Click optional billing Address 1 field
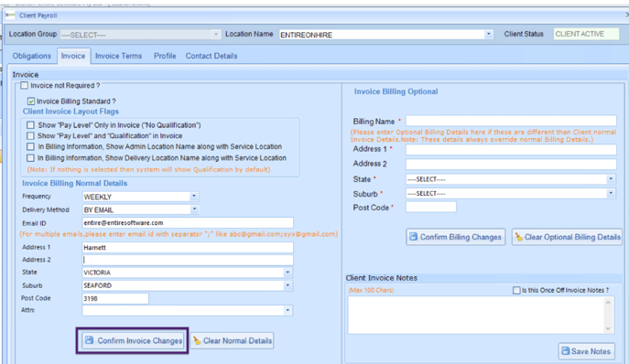 click(511, 149)
